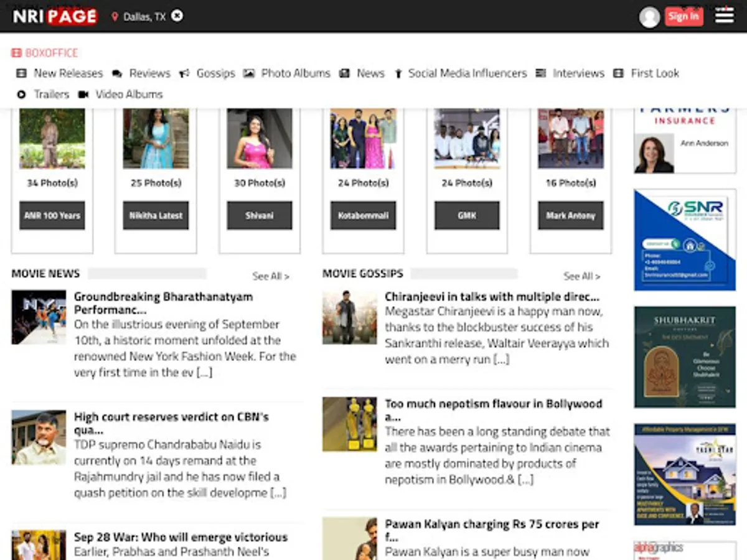Open the Chiranjeevi gossip headline

[492, 297]
